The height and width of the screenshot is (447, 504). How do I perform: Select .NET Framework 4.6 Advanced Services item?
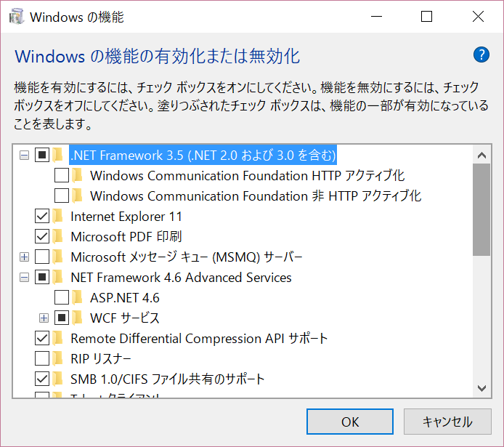tap(181, 278)
